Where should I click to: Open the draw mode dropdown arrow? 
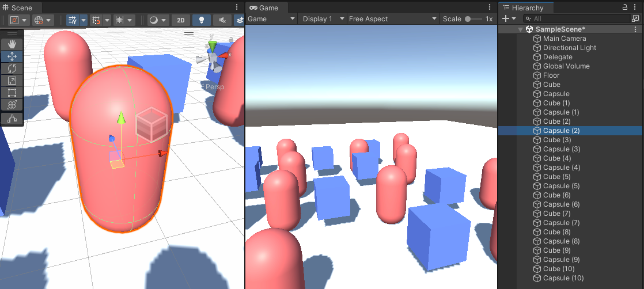[x=164, y=20]
